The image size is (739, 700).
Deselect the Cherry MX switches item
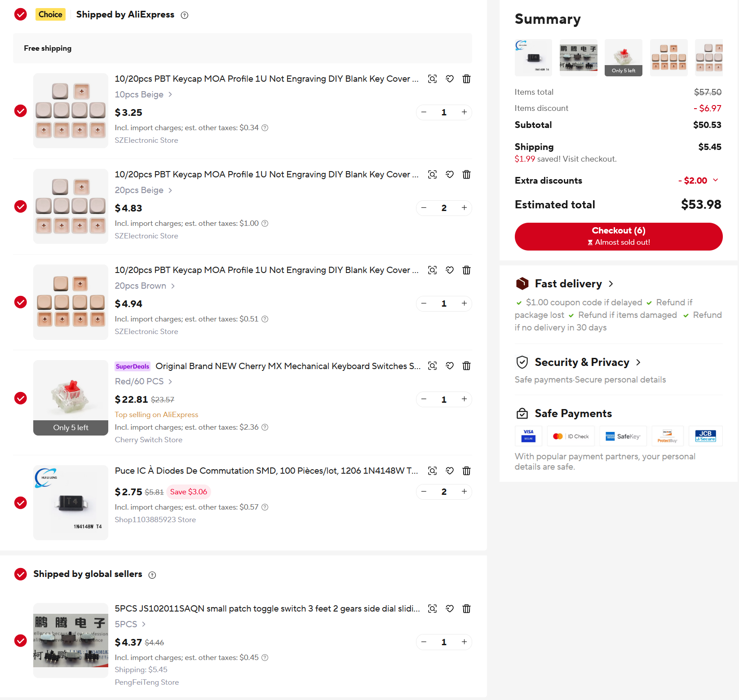pos(21,398)
